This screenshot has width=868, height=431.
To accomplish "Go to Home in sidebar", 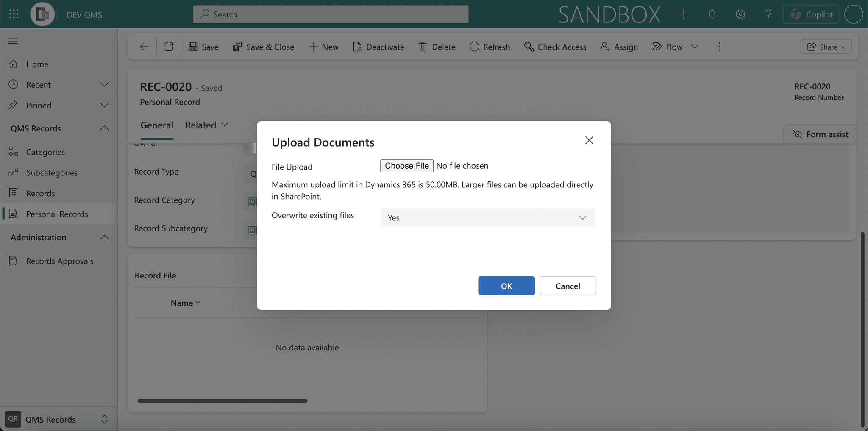I will coord(59,64).
